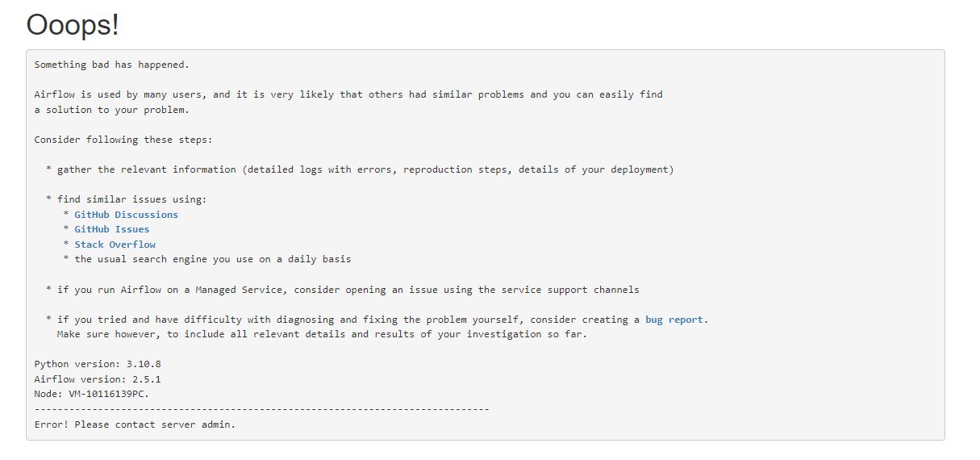Click the 'Consider following these steps:' line
This screenshot has height=460, width=980.
[x=123, y=140]
